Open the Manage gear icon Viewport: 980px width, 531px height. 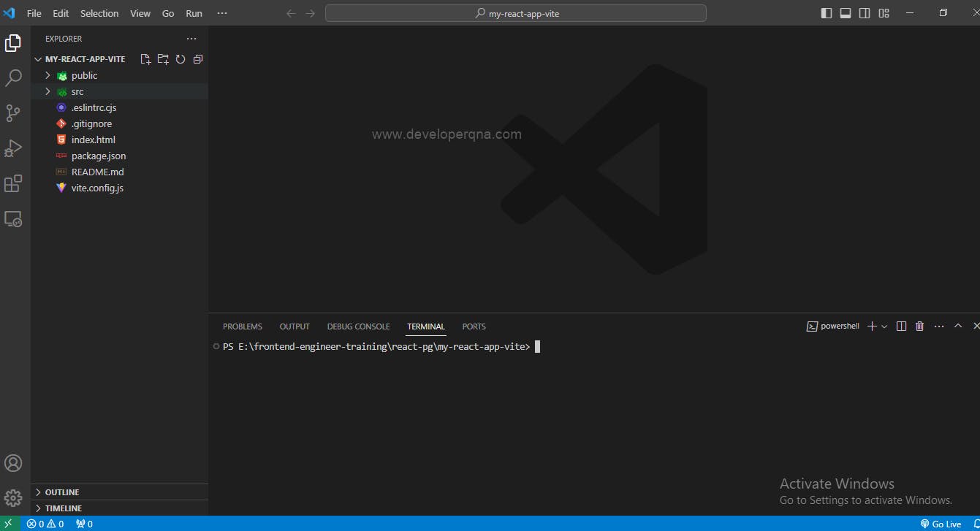click(x=13, y=498)
